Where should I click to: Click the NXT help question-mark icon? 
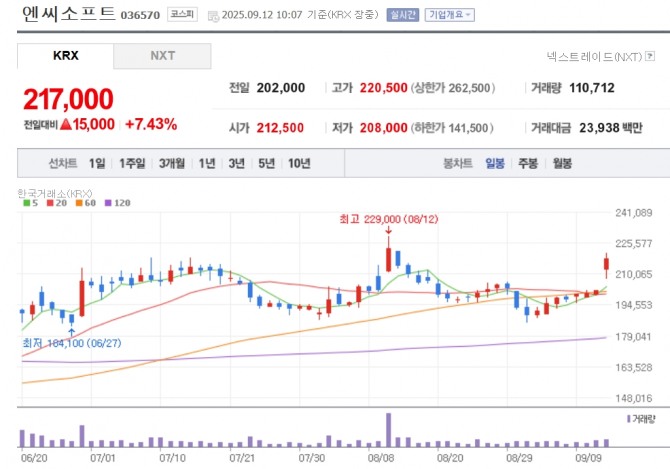650,56
